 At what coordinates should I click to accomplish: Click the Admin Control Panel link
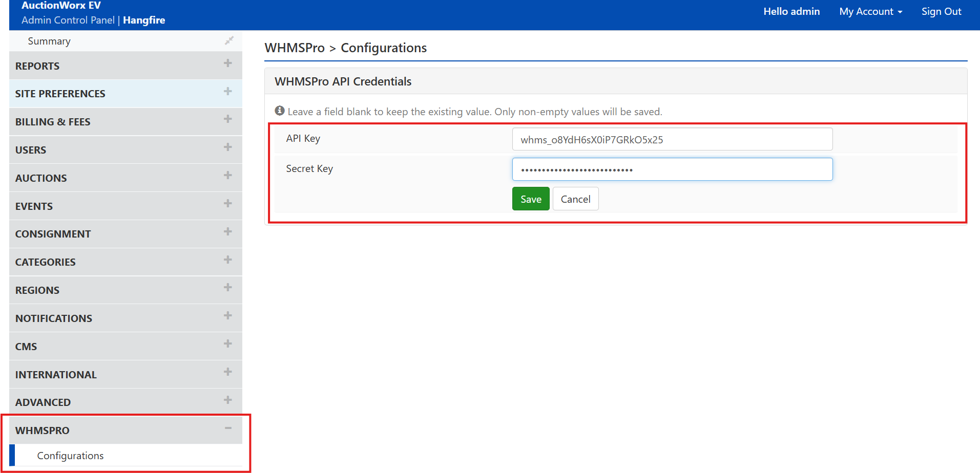[68, 20]
